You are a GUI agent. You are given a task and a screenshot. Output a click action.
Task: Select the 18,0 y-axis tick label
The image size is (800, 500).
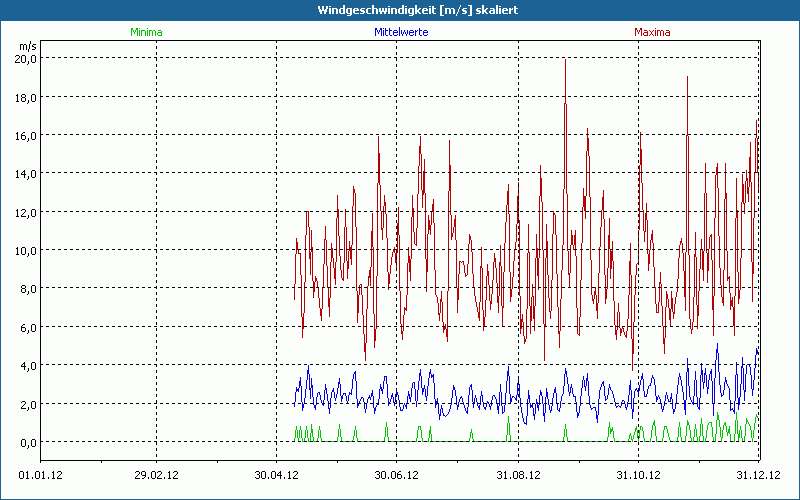click(x=25, y=97)
